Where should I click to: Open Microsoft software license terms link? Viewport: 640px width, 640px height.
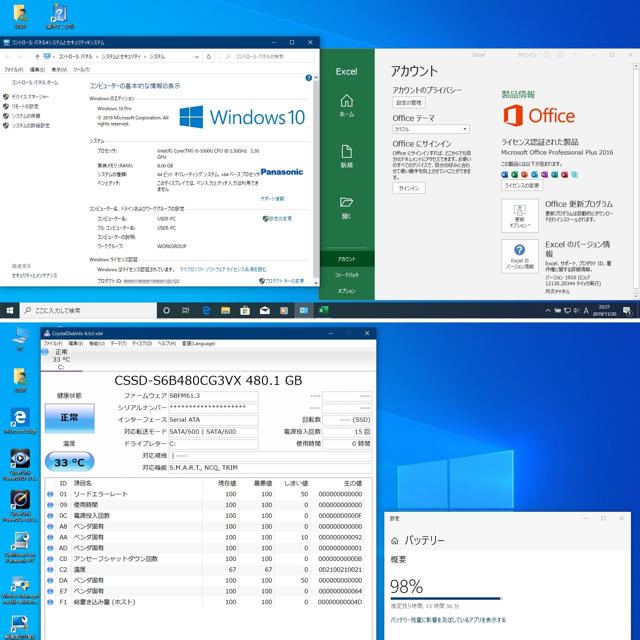tap(223, 269)
